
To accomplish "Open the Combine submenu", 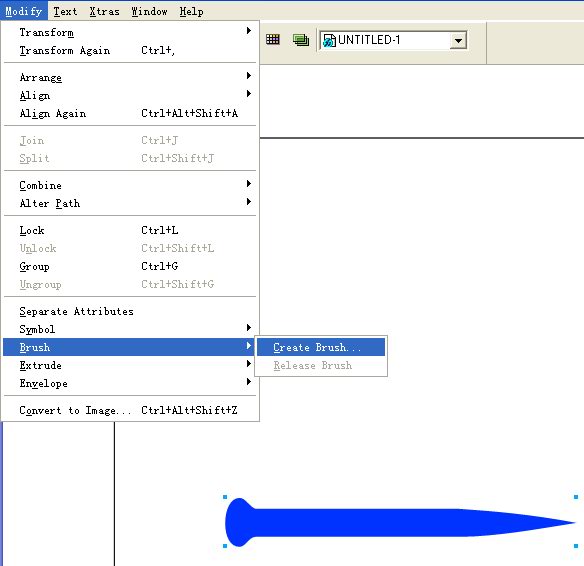I will coord(130,185).
